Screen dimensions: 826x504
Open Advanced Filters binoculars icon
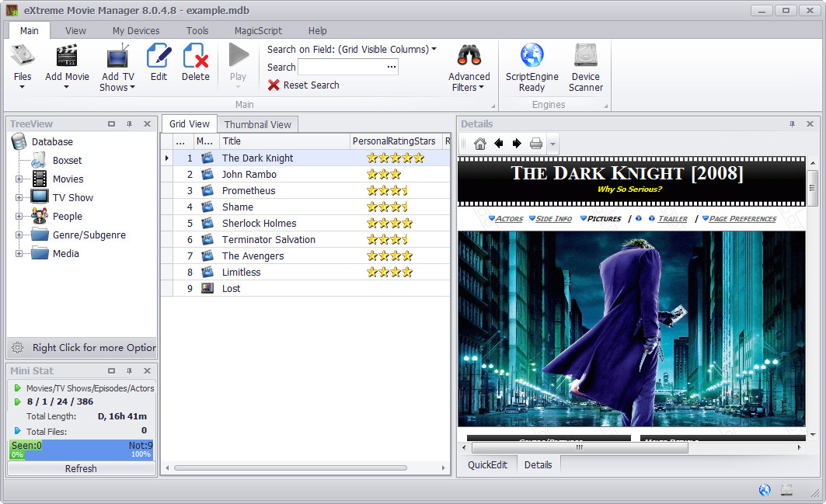tap(469, 57)
